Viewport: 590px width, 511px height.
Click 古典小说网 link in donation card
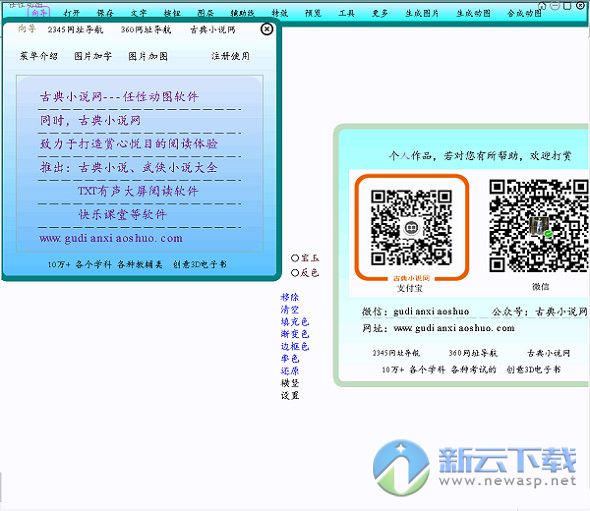tap(548, 353)
